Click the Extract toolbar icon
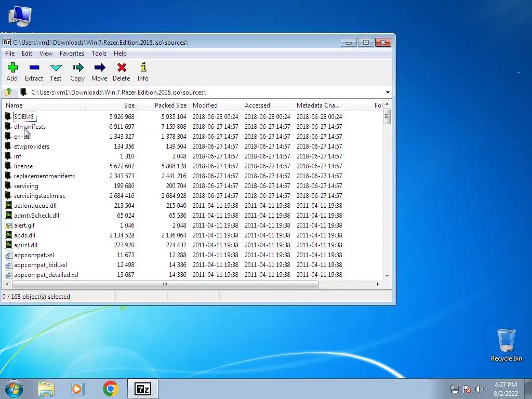532x399 pixels. 34,68
